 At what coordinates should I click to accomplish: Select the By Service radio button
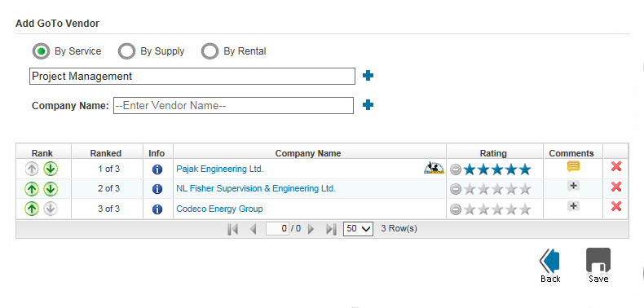(41, 51)
